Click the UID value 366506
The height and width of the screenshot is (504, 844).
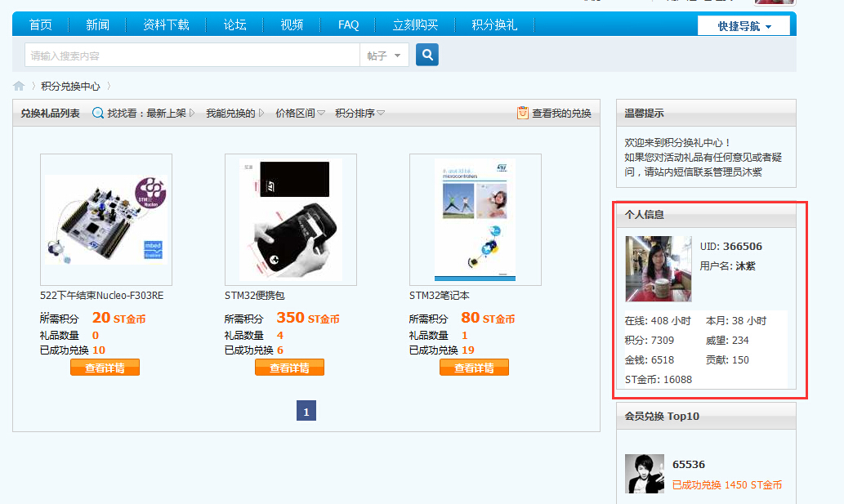click(743, 247)
